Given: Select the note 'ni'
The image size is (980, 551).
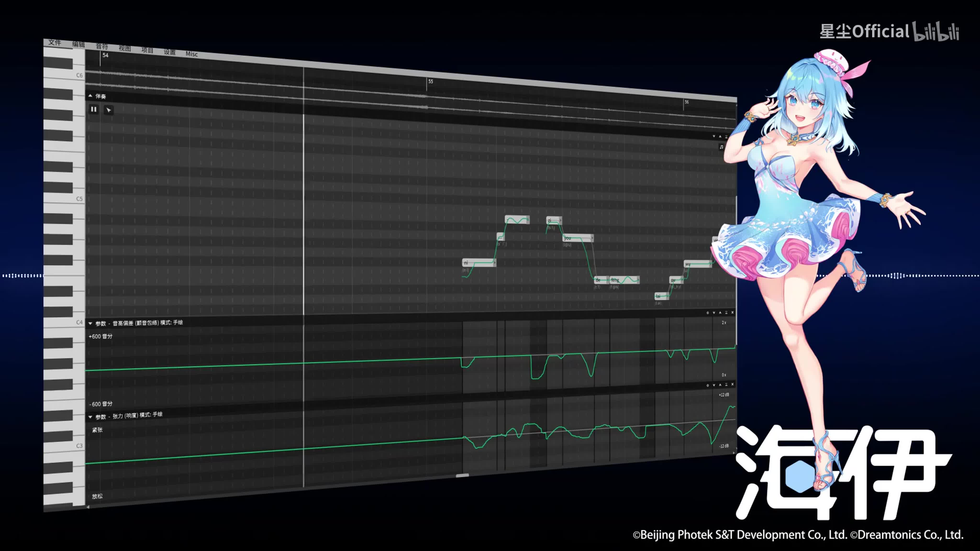Looking at the screenshot, I should [x=479, y=263].
